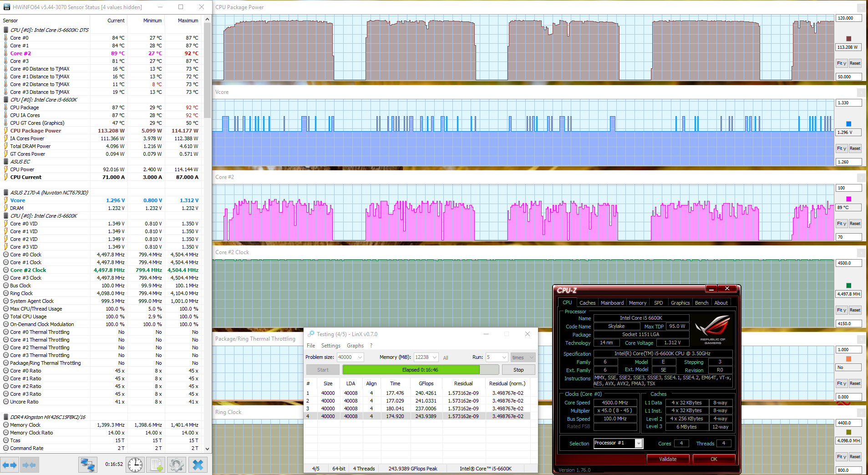Click Fit y on the CPU Package Power graph
Screen dimensions: 868x475
click(842, 63)
